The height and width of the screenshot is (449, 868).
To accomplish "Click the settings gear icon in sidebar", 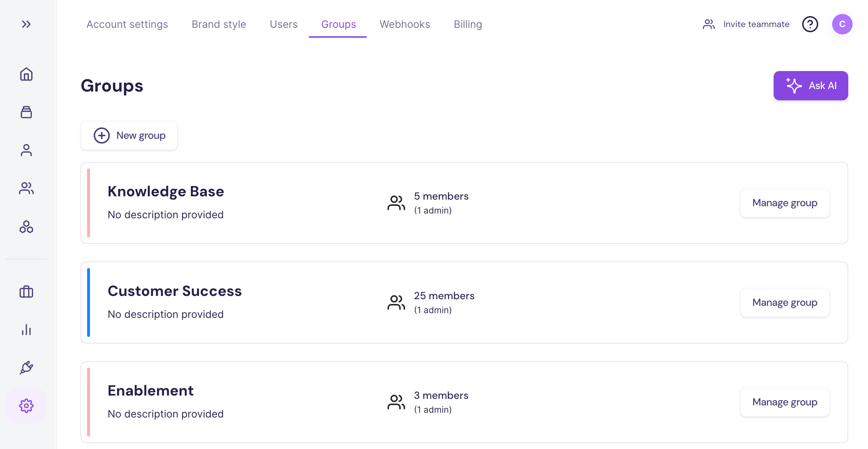I will [x=26, y=406].
